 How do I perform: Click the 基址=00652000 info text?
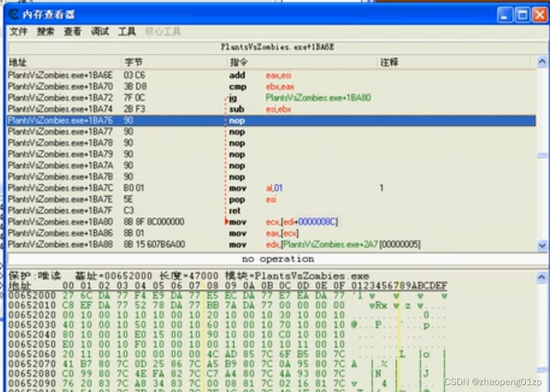113,276
